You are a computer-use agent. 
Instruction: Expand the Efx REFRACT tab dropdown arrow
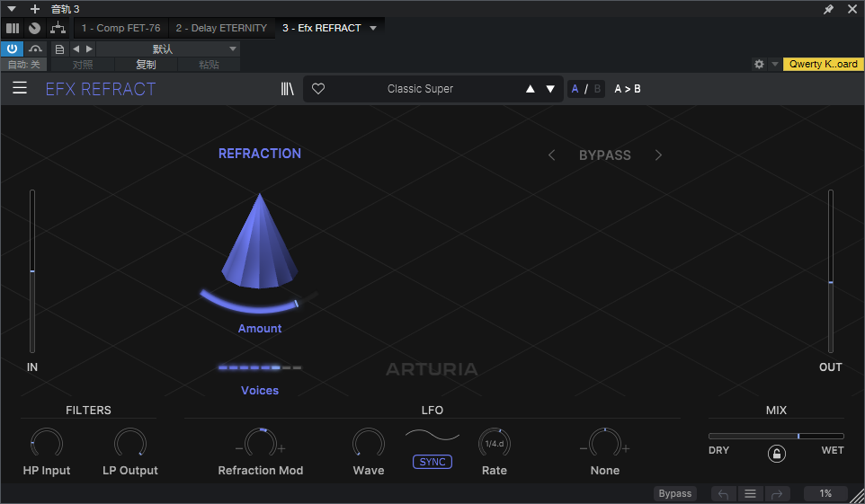[x=373, y=28]
